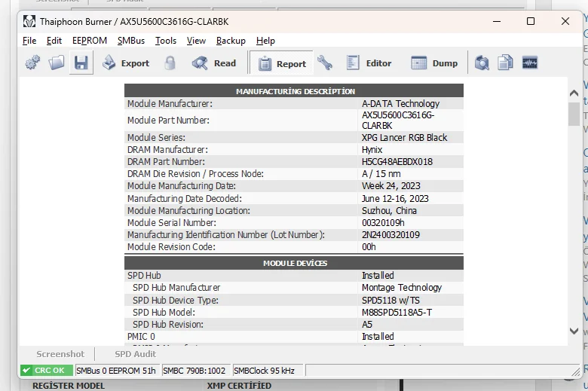Close the Thaiphoon Burner window
588x391 pixels.
(x=565, y=21)
